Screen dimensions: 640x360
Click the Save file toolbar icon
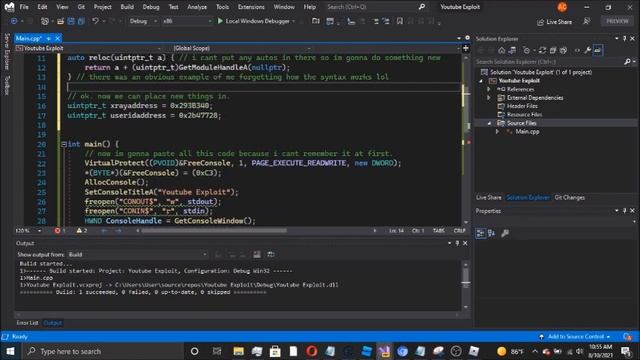pos(71,21)
